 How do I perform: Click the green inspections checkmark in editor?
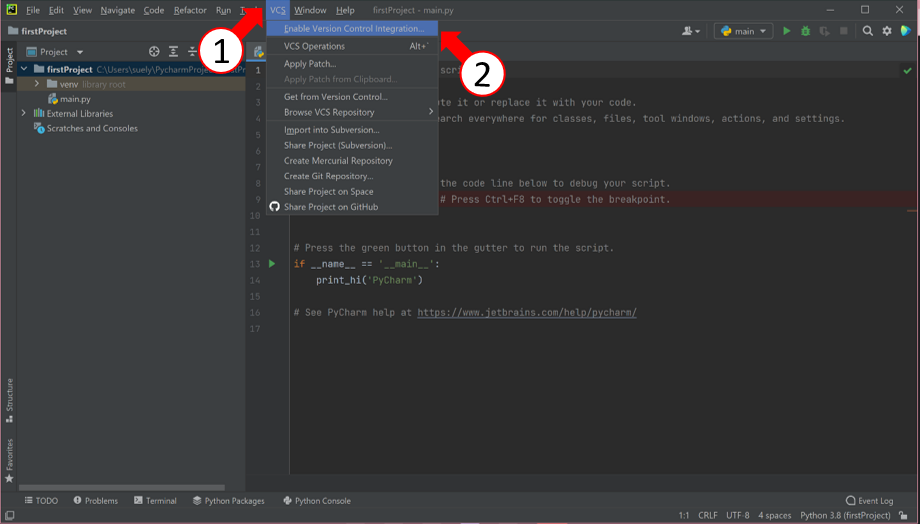(907, 70)
